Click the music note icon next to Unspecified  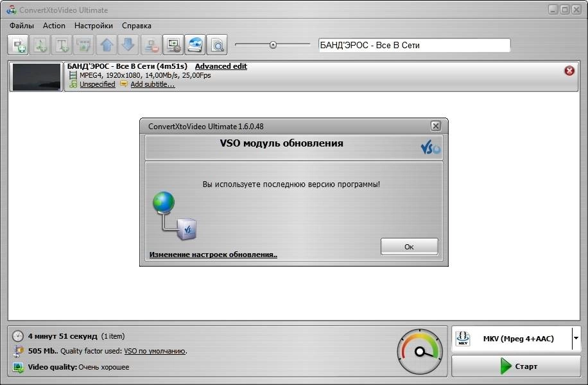click(73, 84)
